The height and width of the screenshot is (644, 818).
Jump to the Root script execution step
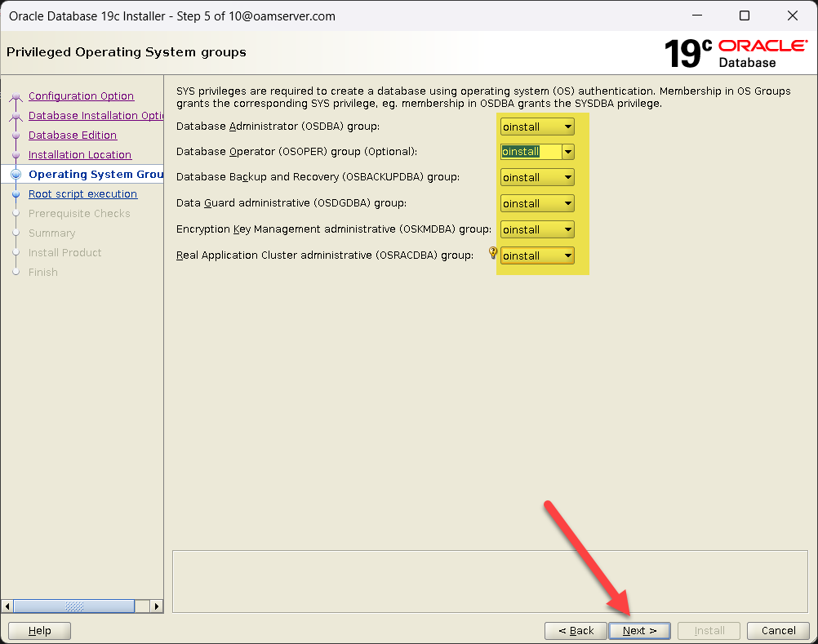pos(82,194)
